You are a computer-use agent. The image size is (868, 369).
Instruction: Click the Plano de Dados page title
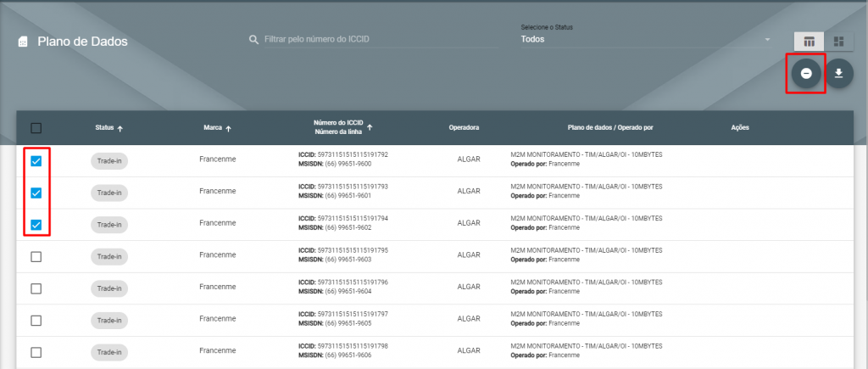(x=82, y=42)
